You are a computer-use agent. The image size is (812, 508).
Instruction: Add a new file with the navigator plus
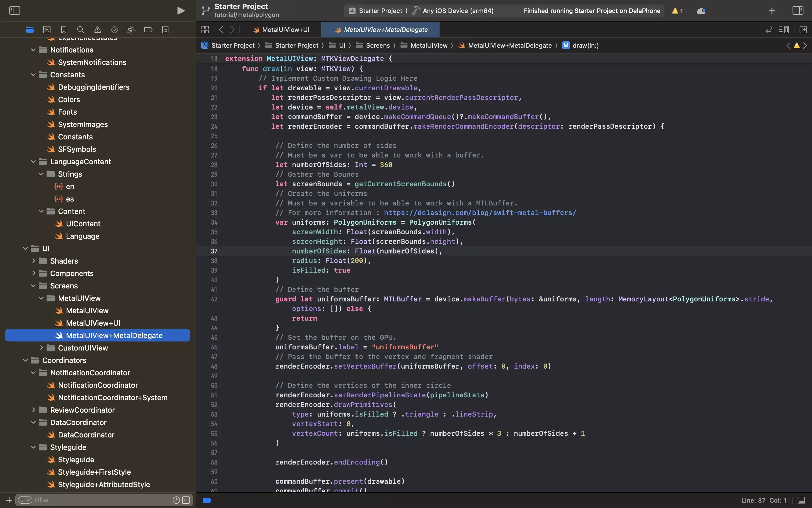point(9,500)
